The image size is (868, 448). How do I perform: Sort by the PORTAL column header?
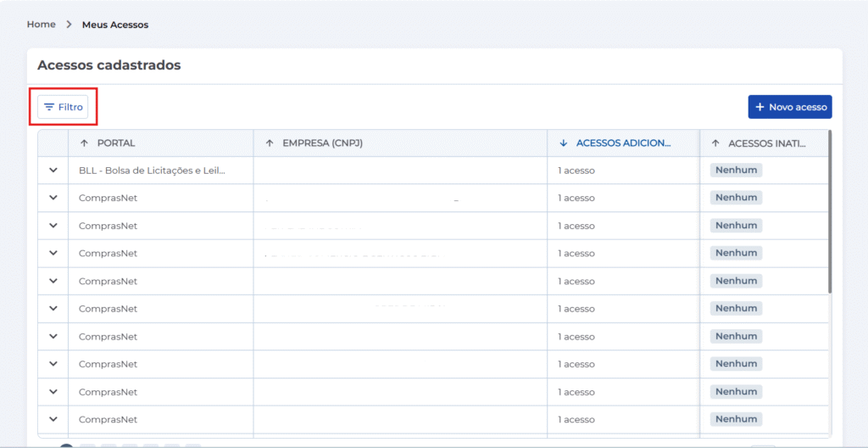115,143
